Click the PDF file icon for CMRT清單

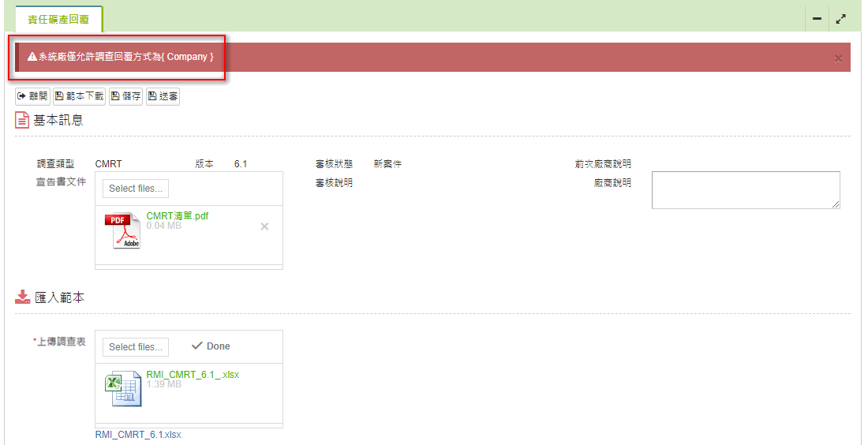point(122,230)
